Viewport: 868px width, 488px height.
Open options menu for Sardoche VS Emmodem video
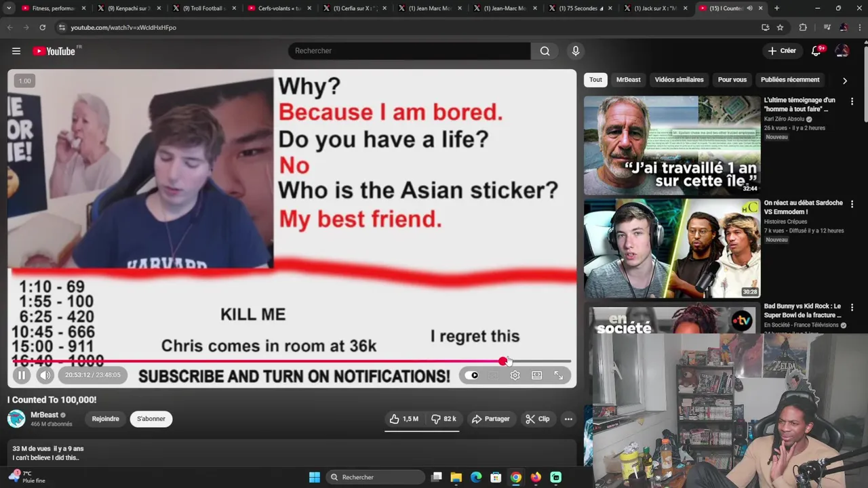852,205
